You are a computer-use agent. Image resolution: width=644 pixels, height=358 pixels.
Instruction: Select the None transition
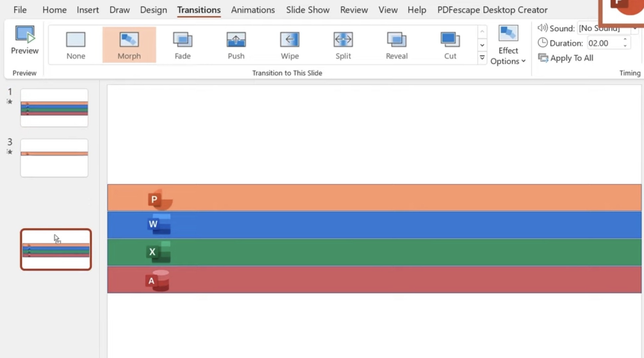click(x=76, y=45)
